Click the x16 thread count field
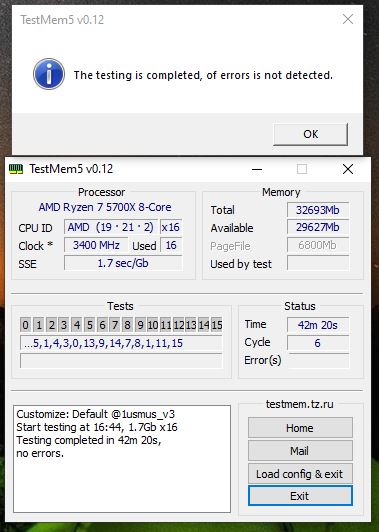 pyautogui.click(x=171, y=227)
